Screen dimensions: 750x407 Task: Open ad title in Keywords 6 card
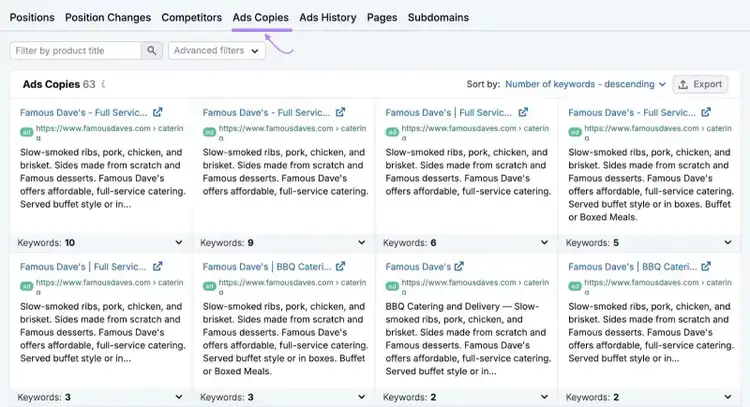click(449, 112)
